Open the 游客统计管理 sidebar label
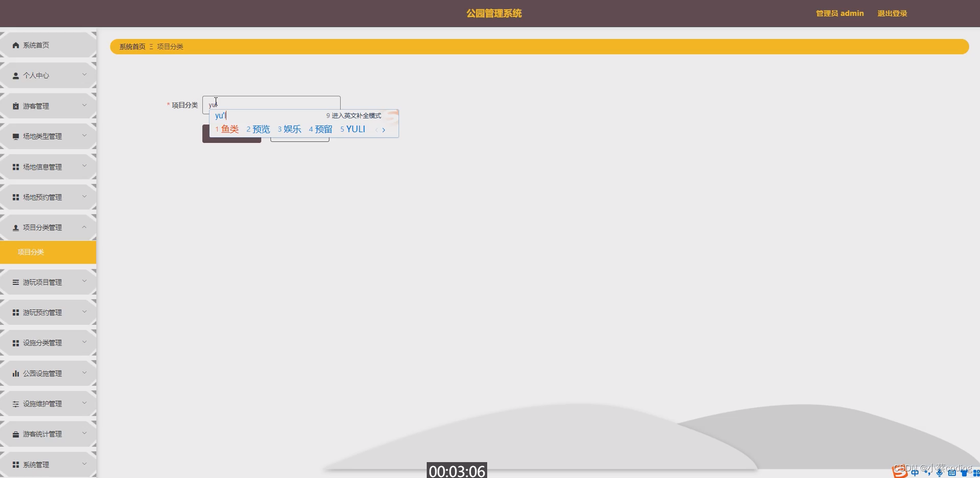This screenshot has height=478, width=980. (43, 434)
